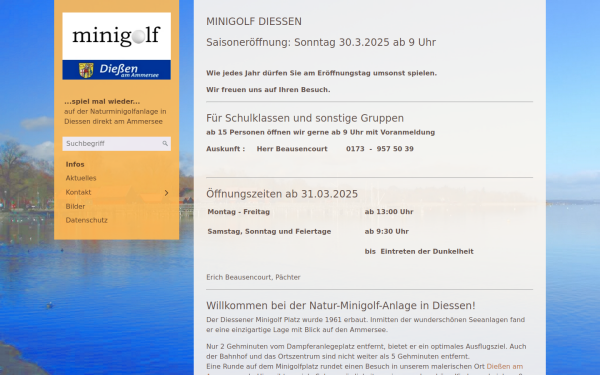600x375 pixels.
Task: Click the Wir freuen uns auf Ihren Besuch text
Action: [x=268, y=90]
